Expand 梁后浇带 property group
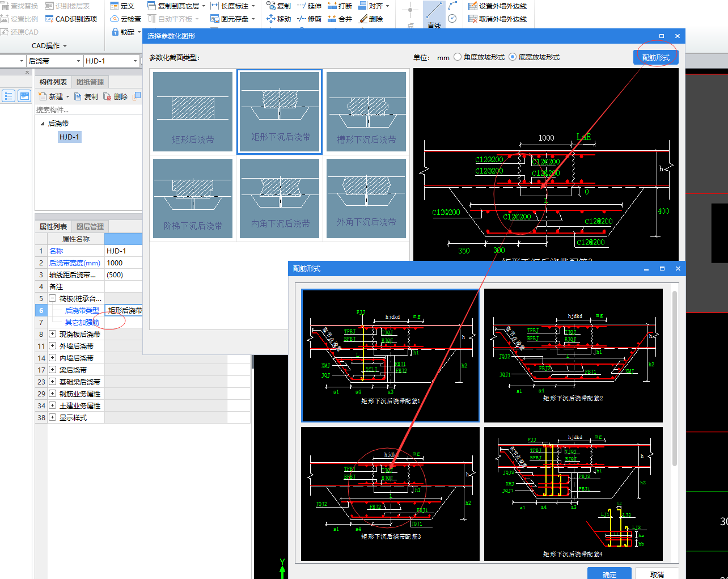The height and width of the screenshot is (579, 728). tap(52, 370)
